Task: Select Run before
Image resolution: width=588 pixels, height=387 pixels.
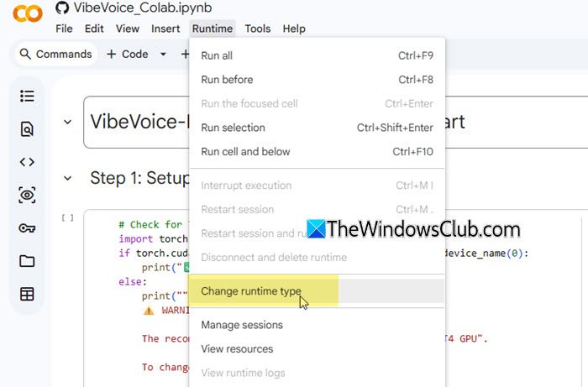Action: click(318, 80)
